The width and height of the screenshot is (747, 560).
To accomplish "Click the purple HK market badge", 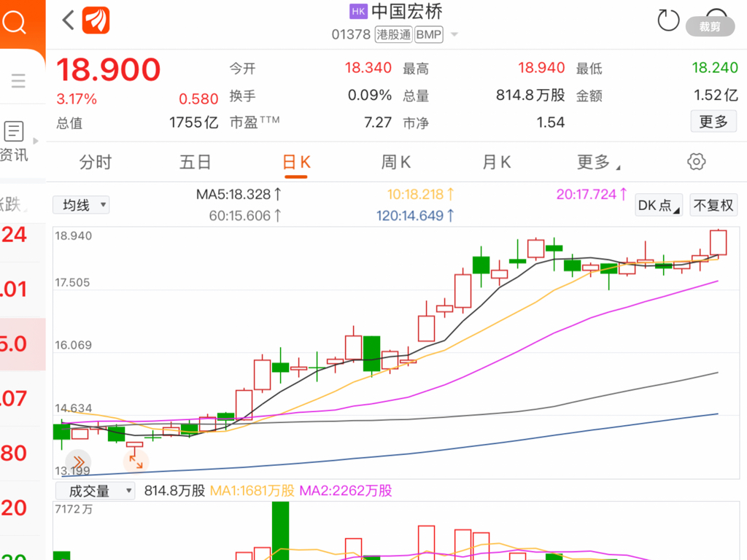I will click(x=358, y=12).
